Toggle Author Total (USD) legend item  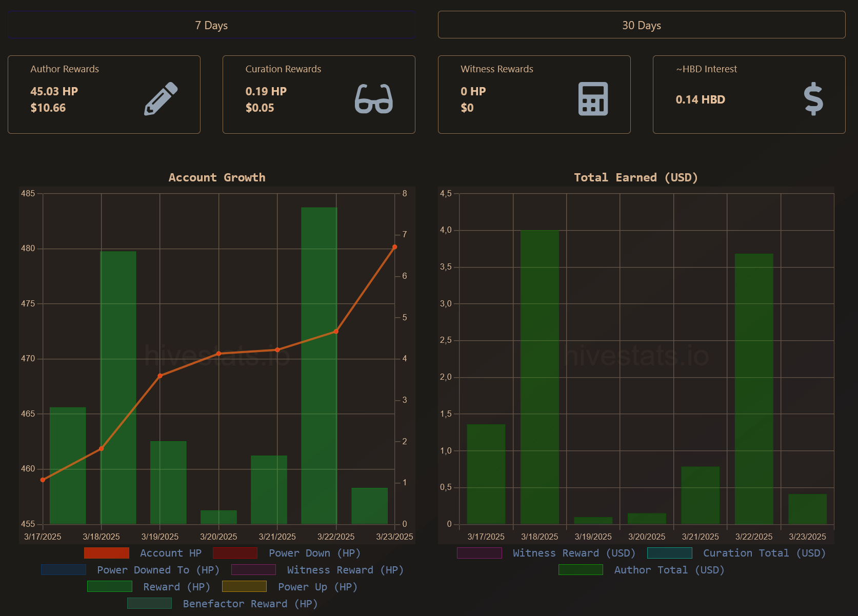tap(581, 570)
